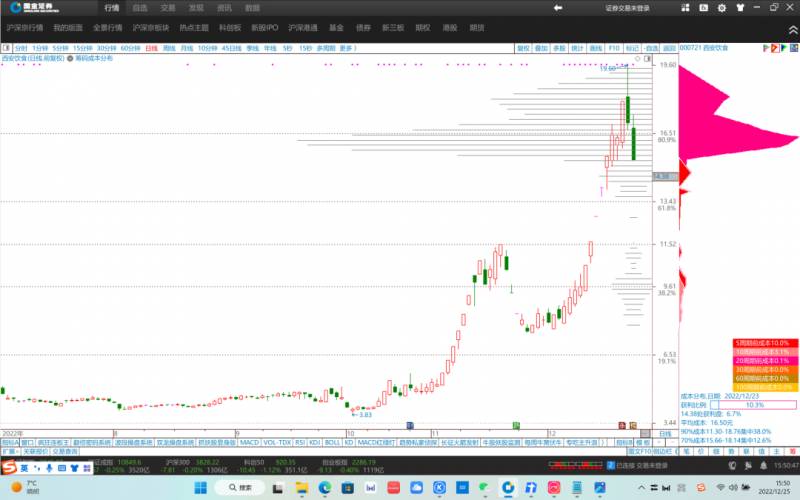Open the multi-window grid layout icon

[685, 8]
